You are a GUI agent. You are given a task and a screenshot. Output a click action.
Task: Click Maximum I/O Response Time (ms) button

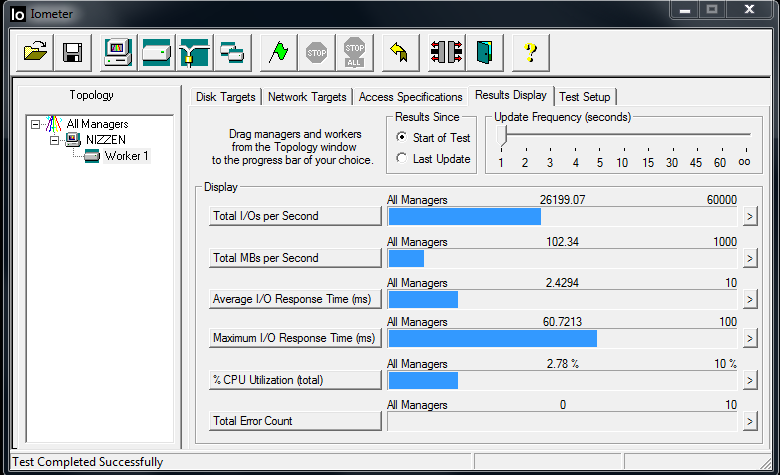click(295, 338)
